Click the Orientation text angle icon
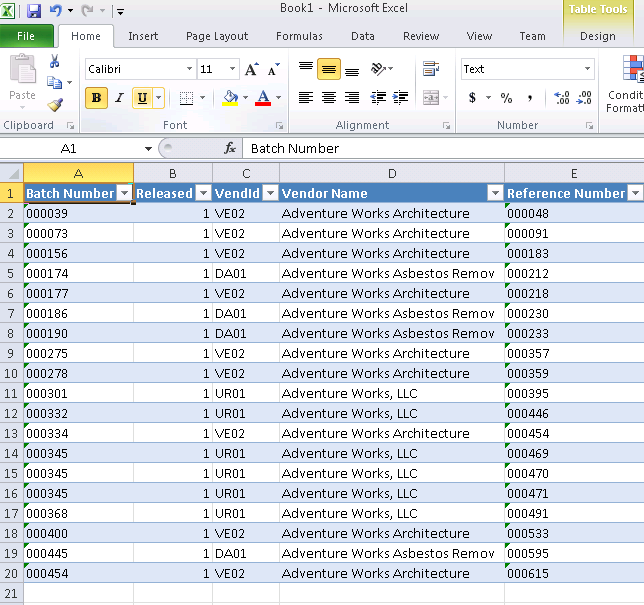 coord(379,69)
